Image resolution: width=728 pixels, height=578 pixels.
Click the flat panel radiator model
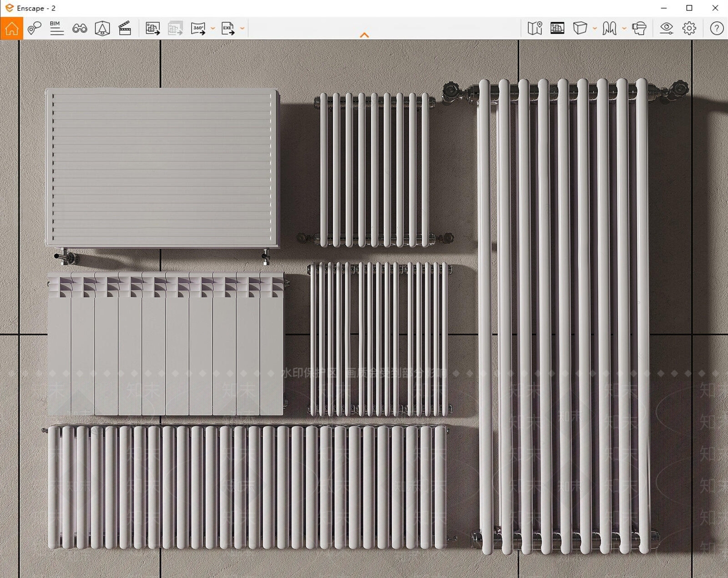click(x=162, y=167)
